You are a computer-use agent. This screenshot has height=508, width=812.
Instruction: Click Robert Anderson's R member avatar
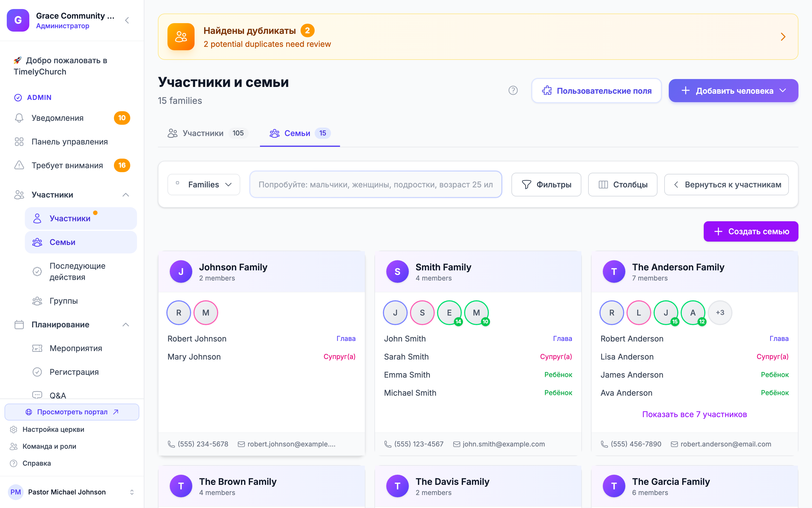(x=612, y=312)
